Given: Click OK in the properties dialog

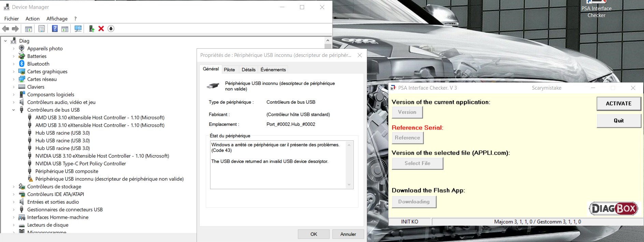Looking at the screenshot, I should point(314,234).
